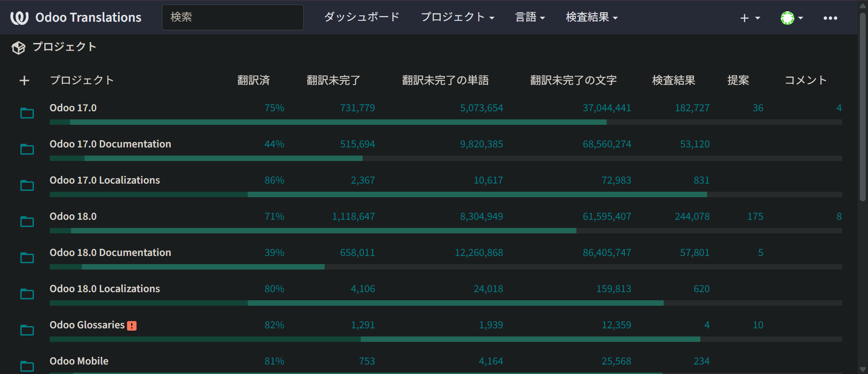Click Odoo 17.0 translated percentage 75%
This screenshot has width=868, height=374.
coord(274,108)
